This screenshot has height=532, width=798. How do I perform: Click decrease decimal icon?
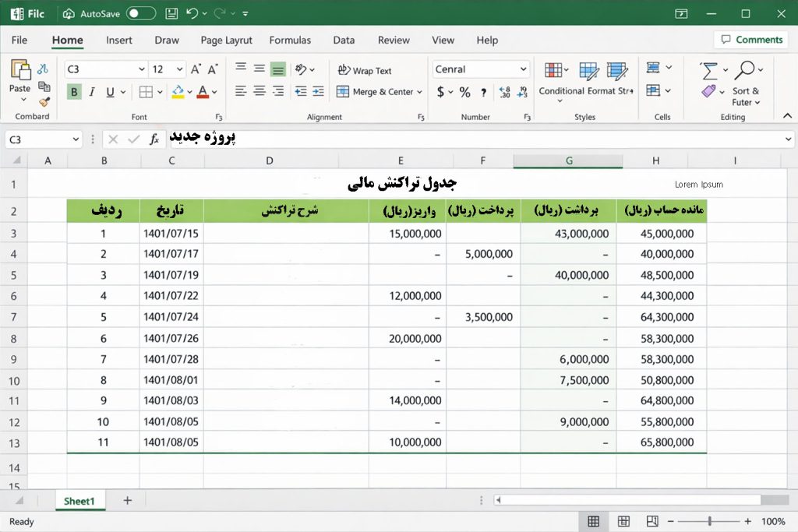coord(522,92)
